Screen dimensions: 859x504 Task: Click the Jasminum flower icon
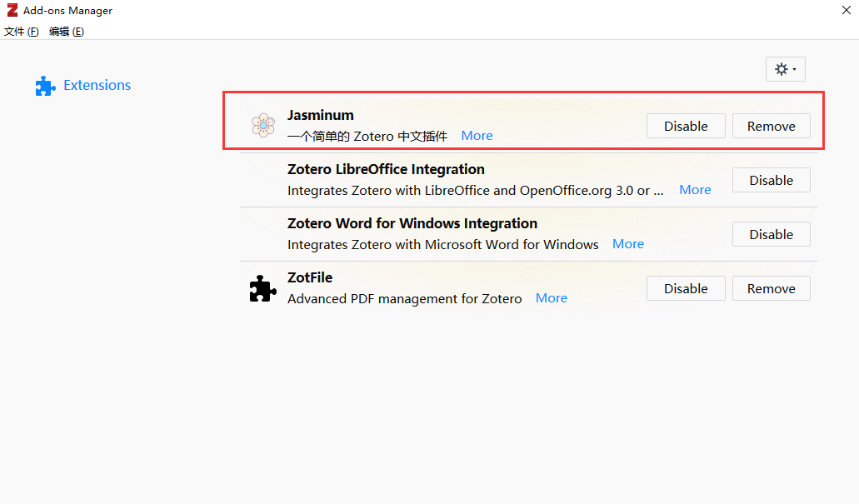pos(263,126)
